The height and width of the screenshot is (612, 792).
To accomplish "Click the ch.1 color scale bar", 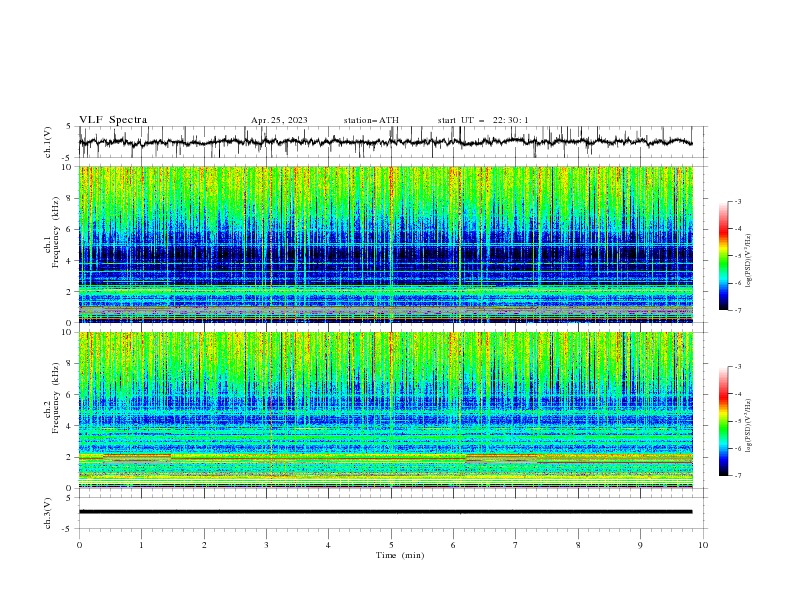I will tap(723, 255).
